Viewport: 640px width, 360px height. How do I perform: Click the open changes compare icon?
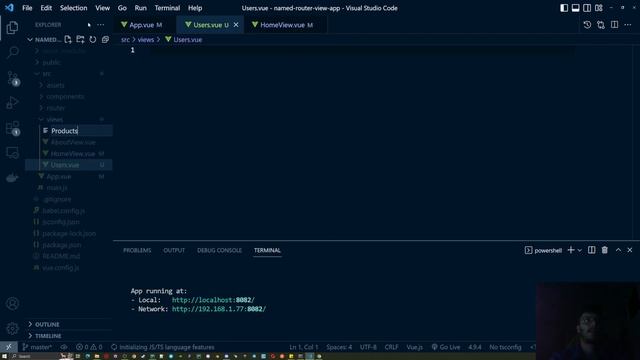click(601, 25)
